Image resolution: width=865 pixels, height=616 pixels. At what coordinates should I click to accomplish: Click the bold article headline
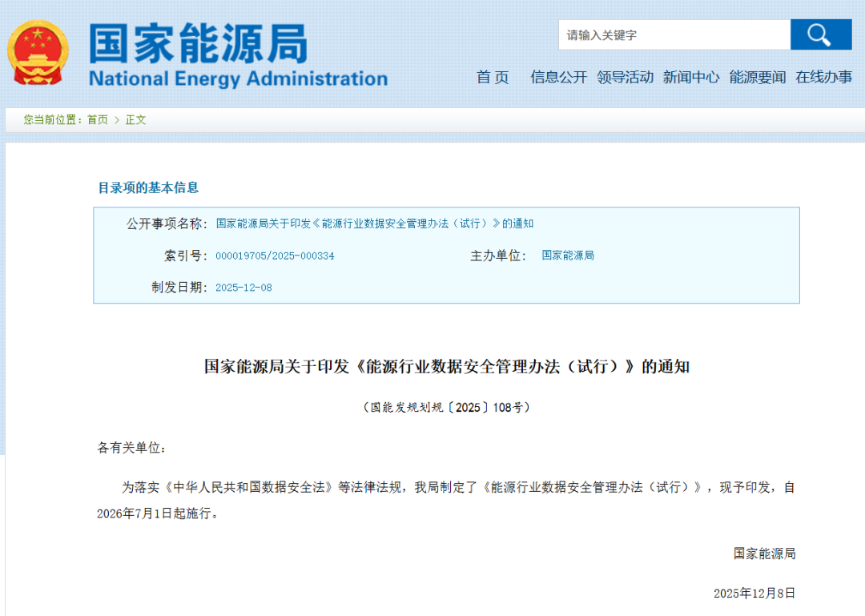pos(446,367)
